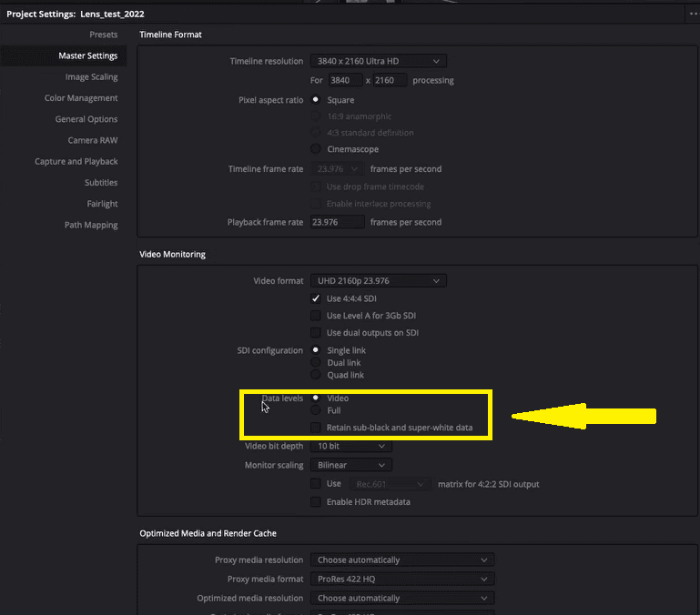Screen dimensions: 700x615
Task: Click the width field showing 3840
Action: 345,80
